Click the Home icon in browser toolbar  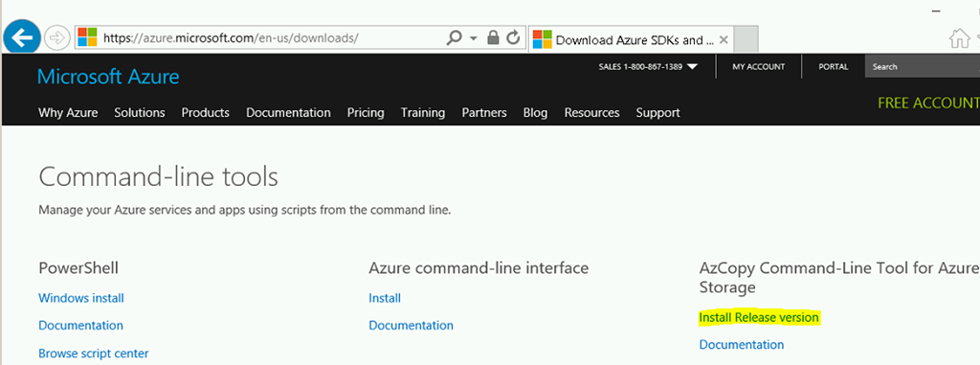[x=959, y=39]
